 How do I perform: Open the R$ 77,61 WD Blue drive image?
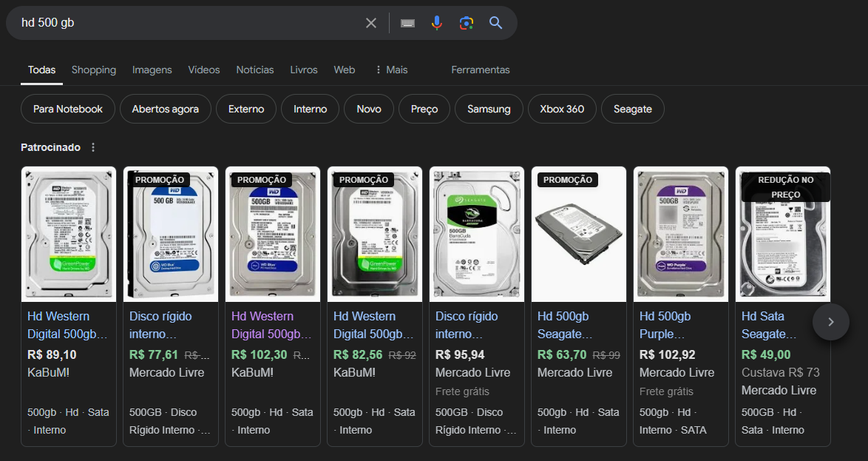(171, 235)
